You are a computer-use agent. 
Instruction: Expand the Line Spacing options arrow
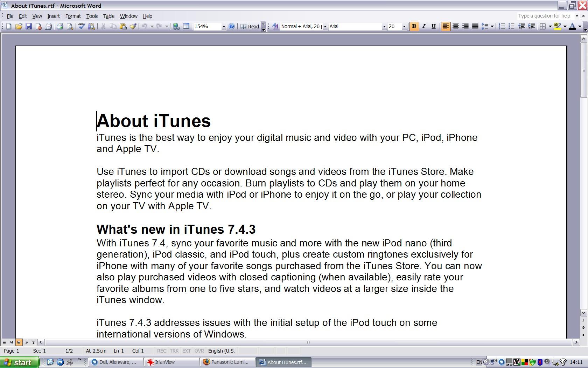[492, 26]
